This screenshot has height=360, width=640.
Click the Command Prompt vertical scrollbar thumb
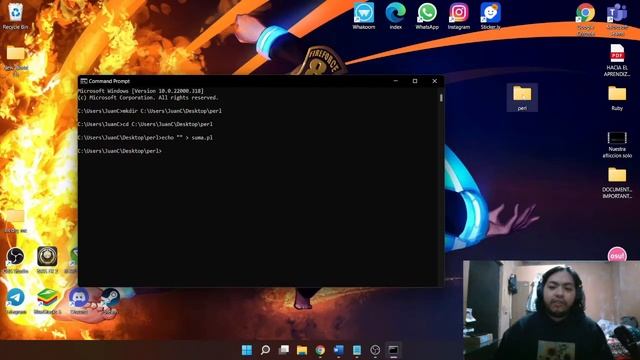coord(441,98)
